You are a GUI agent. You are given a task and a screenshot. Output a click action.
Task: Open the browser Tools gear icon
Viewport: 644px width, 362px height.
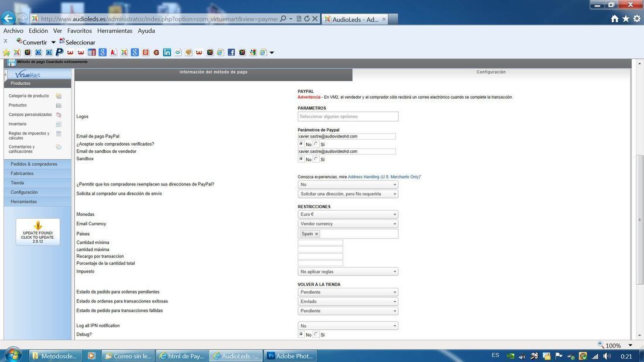[x=636, y=19]
